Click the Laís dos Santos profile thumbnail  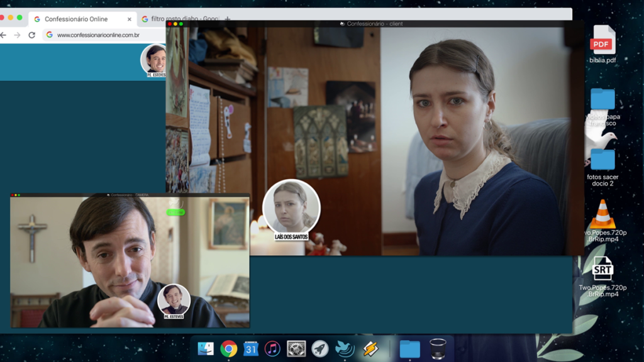click(291, 207)
